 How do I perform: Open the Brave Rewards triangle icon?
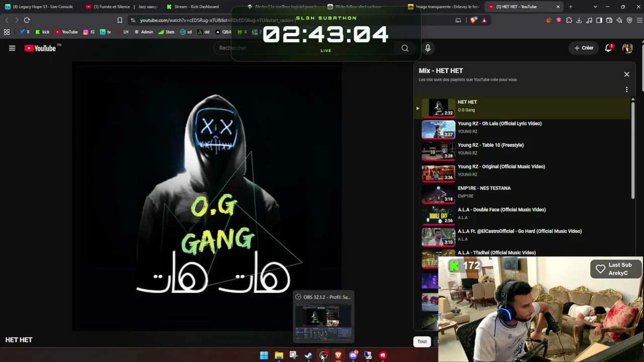click(x=484, y=20)
